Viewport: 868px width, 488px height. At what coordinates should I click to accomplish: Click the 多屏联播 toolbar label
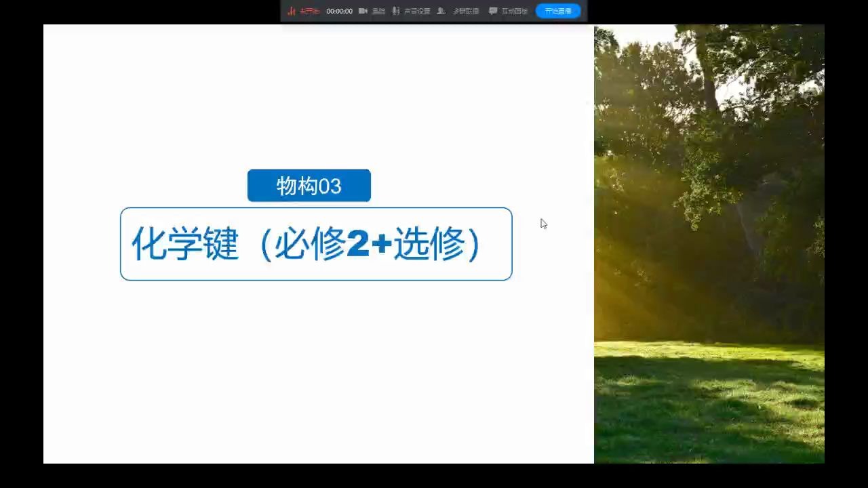click(465, 10)
